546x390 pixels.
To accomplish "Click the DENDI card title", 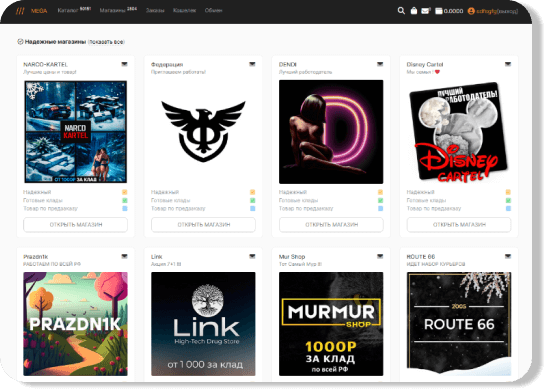I will pyautogui.click(x=288, y=64).
